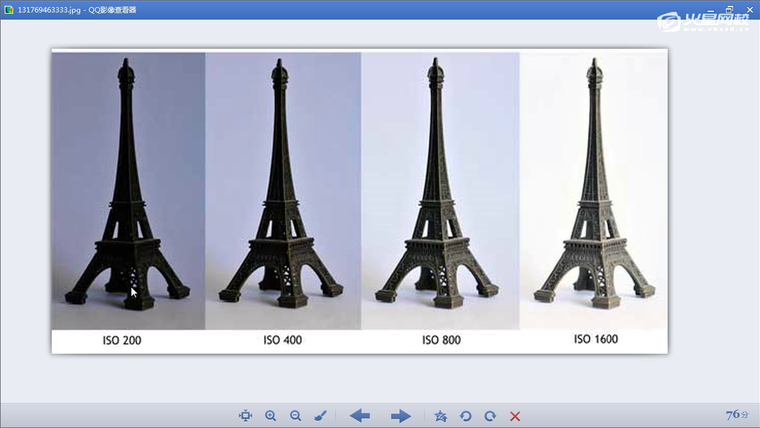Click the "ISO 400" caption text
The width and height of the screenshot is (760, 428).
pos(283,341)
